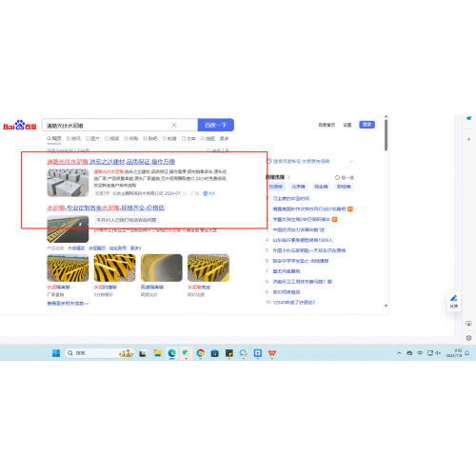Open the feedback pencil icon on the right edge
476x476 pixels.
454,301
